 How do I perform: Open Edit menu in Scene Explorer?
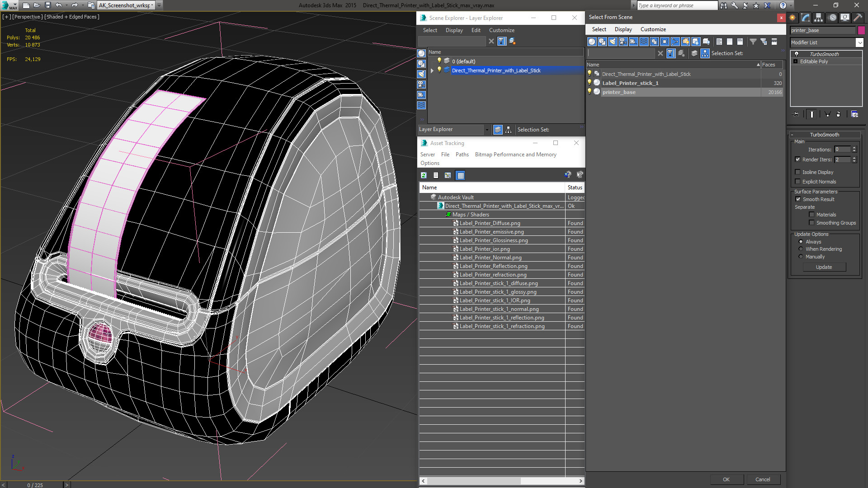click(x=476, y=30)
